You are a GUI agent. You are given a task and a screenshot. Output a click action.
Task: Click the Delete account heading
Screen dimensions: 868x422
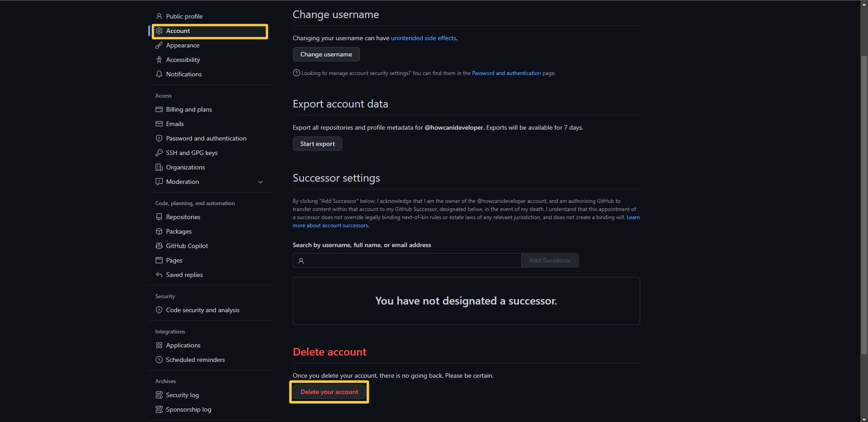[330, 352]
